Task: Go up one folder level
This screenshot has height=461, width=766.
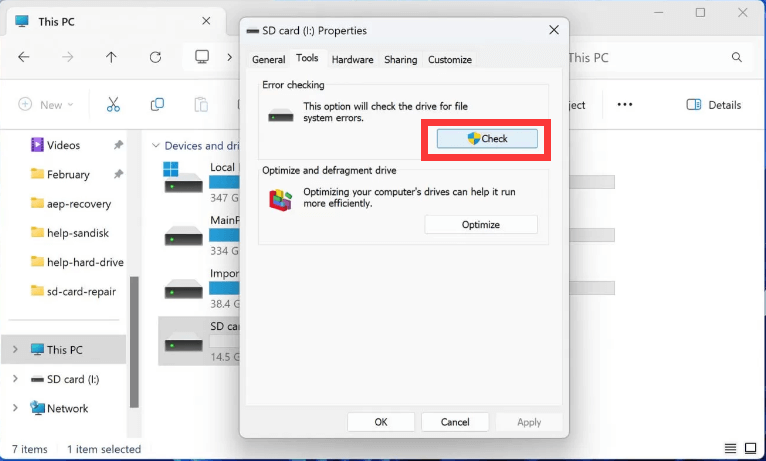Action: (111, 57)
